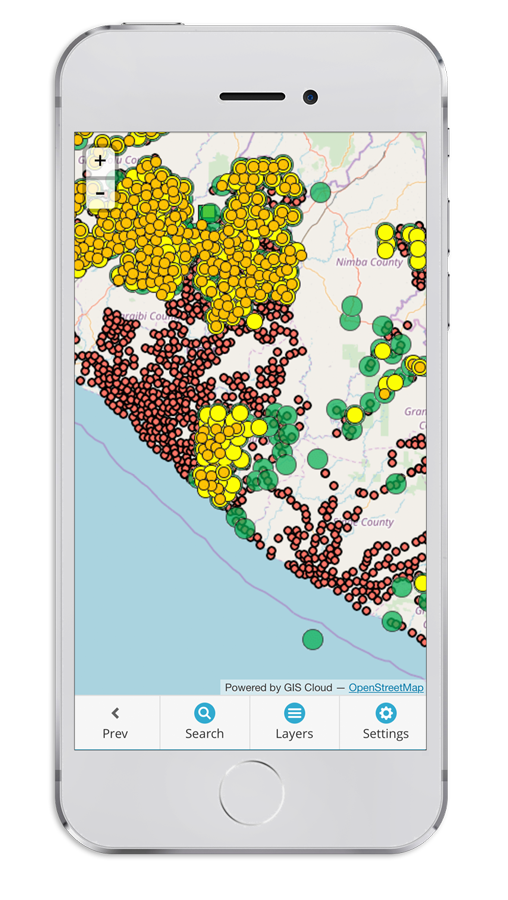The image size is (508, 900).
Task: Tap the Layers tab label
Action: click(294, 734)
